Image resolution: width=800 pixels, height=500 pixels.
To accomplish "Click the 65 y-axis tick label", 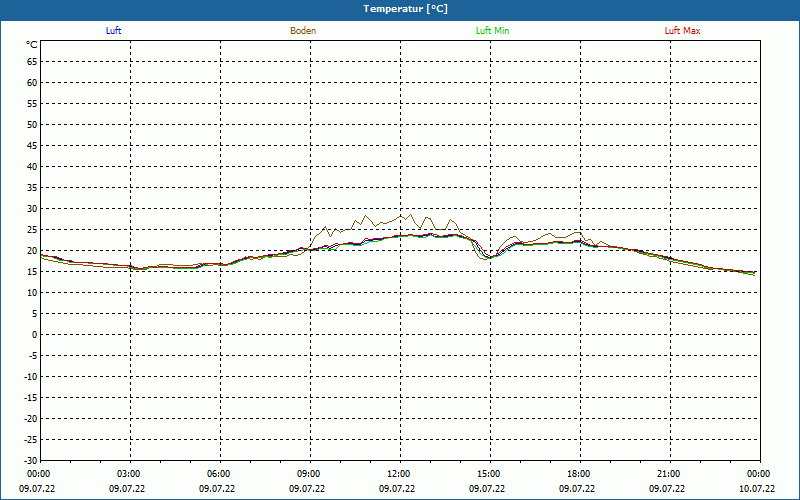I will click(32, 62).
